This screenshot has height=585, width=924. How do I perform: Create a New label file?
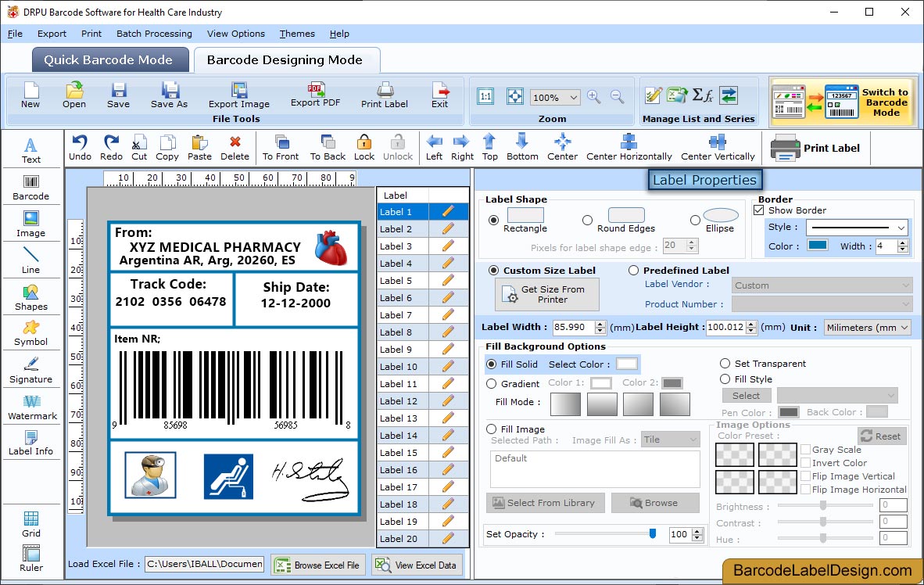pos(30,95)
